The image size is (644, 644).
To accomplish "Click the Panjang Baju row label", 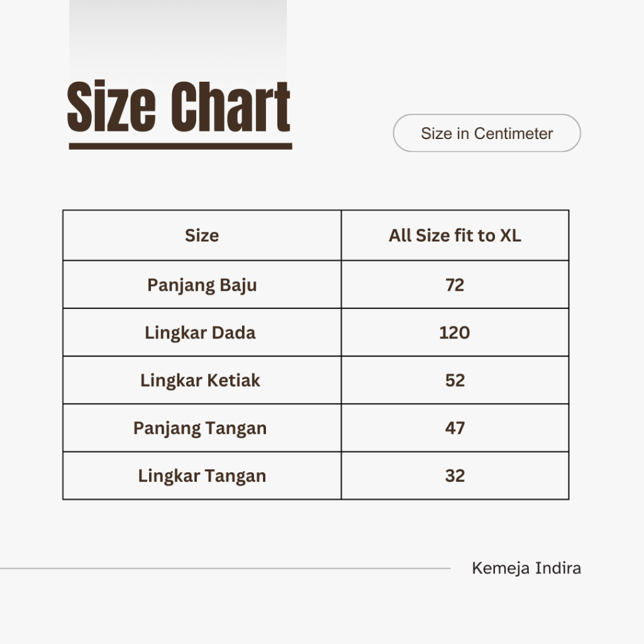I will (x=202, y=285).
